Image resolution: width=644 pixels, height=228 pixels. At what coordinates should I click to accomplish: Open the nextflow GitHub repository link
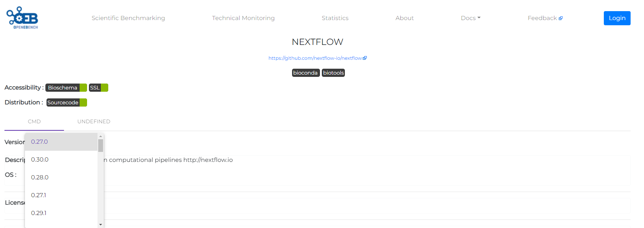317,58
